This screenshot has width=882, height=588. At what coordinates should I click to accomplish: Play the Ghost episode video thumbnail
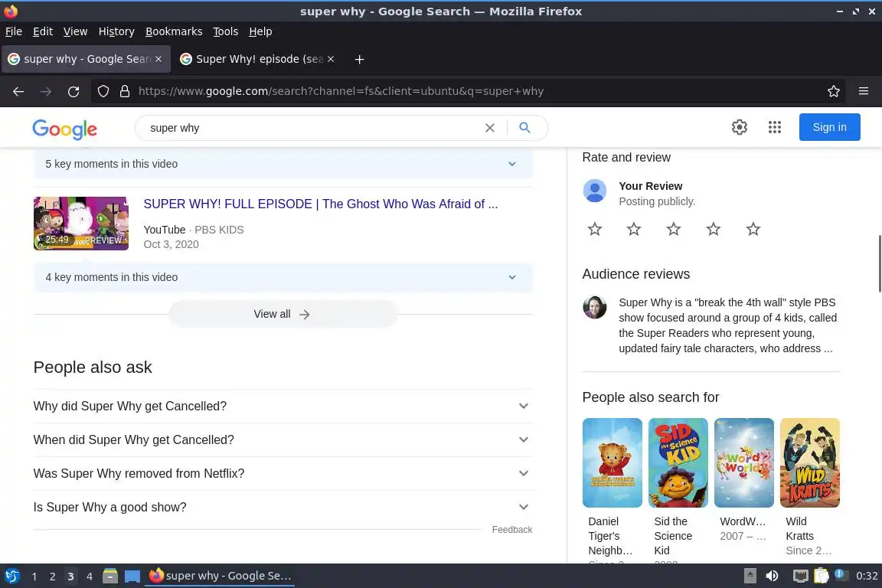[x=81, y=224]
